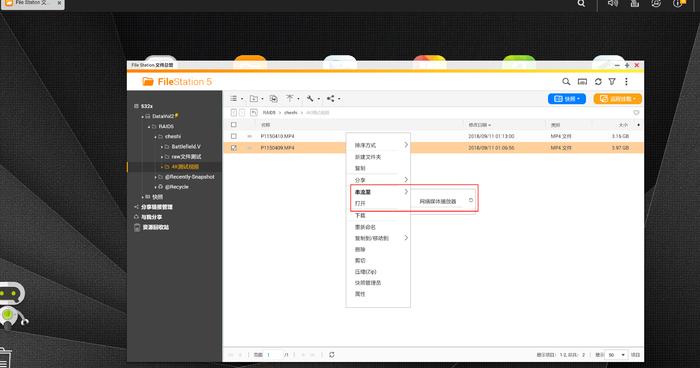
Task: Check the box for P1150410.MP4
Action: [233, 136]
